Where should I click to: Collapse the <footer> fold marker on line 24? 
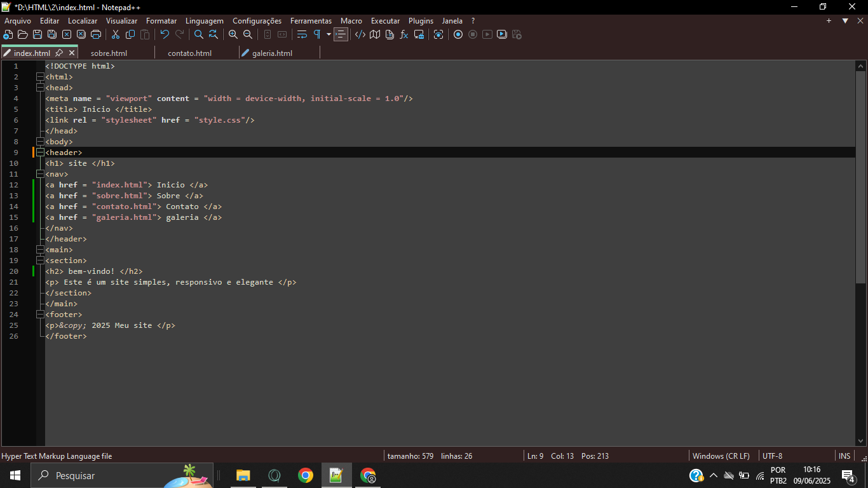pos(40,315)
